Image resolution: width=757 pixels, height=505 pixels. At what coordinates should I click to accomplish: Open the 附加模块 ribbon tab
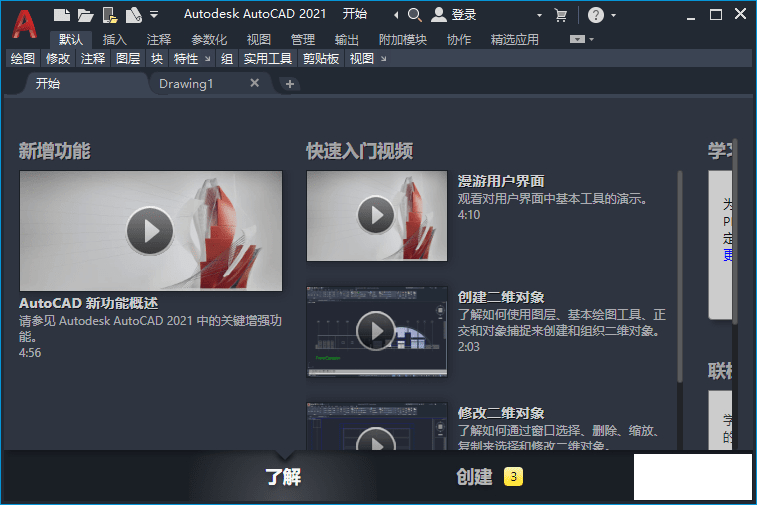403,40
